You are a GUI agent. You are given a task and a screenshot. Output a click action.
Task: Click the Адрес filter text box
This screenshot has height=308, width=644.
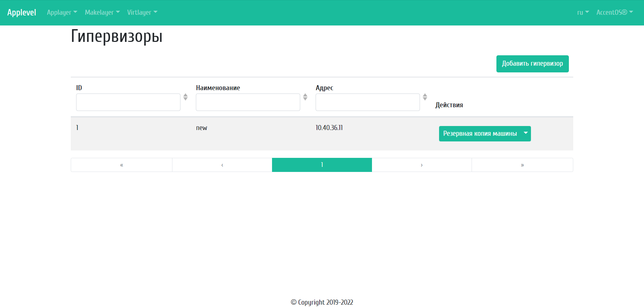(x=368, y=102)
